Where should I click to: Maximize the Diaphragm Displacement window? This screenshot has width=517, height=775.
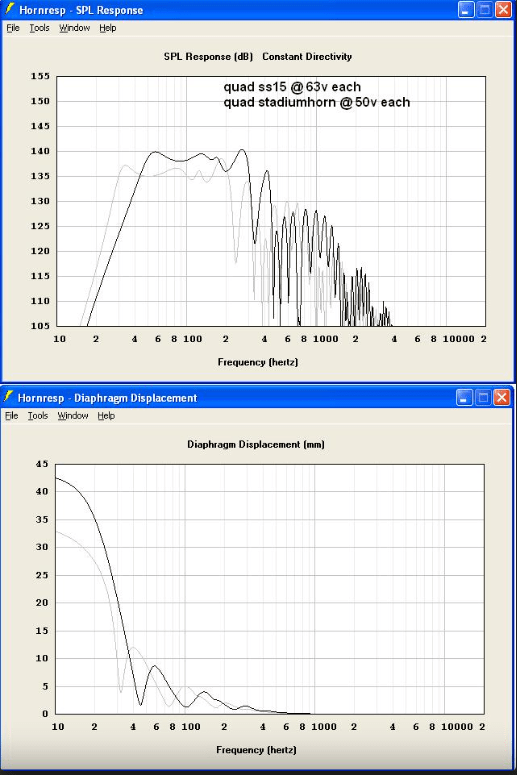click(x=483, y=397)
